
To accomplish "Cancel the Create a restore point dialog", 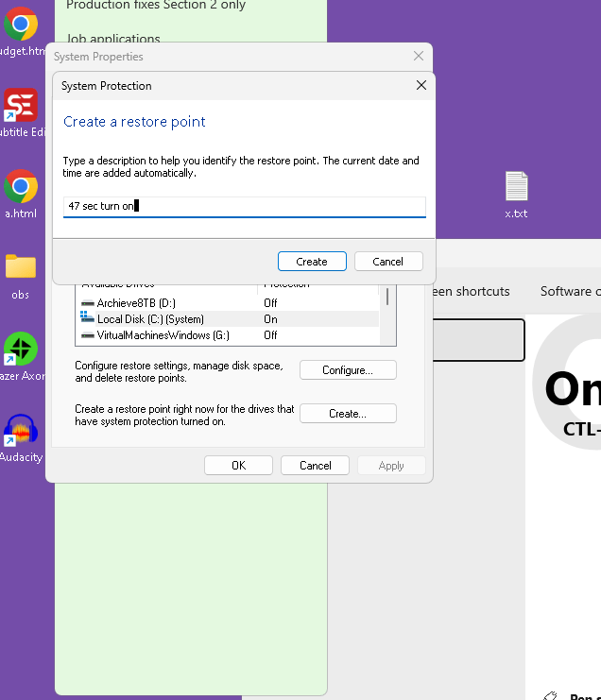I will click(388, 261).
